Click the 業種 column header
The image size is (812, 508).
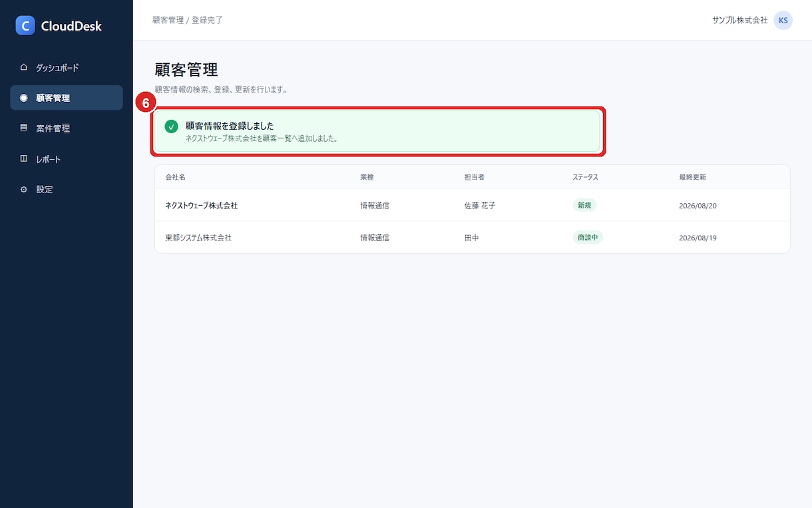(x=367, y=177)
